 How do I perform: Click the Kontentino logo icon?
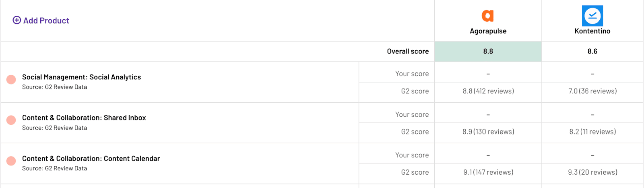[592, 16]
